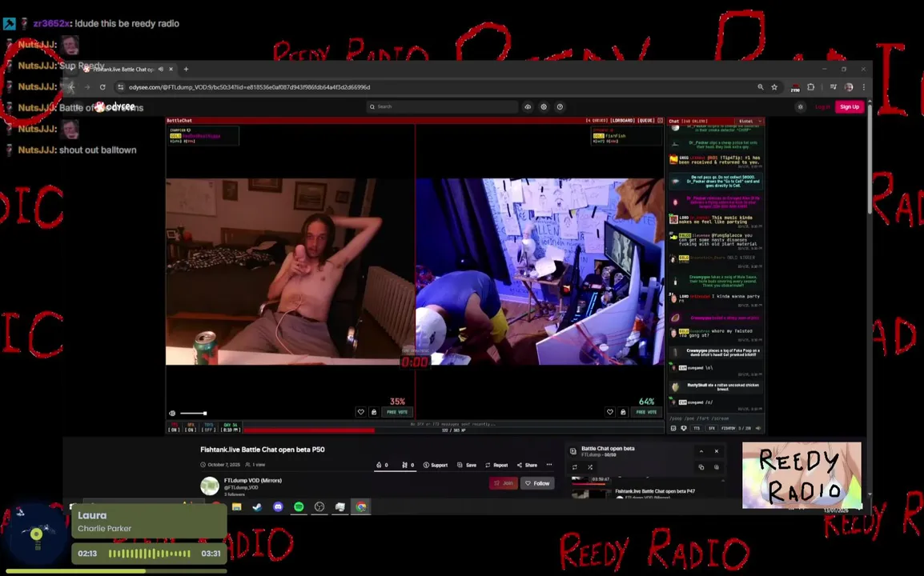Open a new Chrome tab
Viewport: 924px width, 576px height.
(187, 69)
